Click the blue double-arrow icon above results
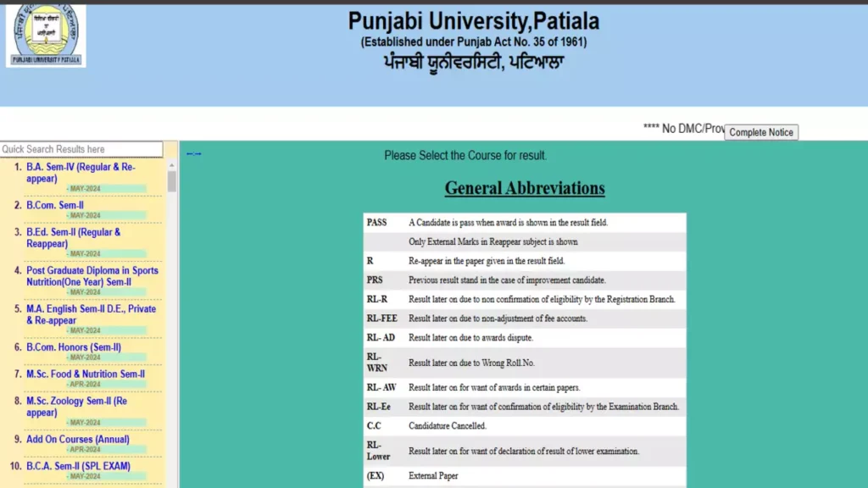This screenshot has width=868, height=488. [193, 154]
